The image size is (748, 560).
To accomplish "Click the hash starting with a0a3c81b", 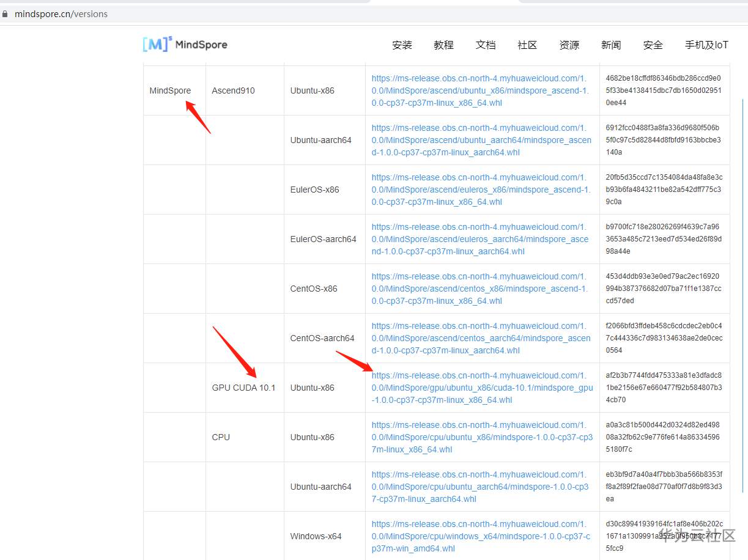I will 663,437.
